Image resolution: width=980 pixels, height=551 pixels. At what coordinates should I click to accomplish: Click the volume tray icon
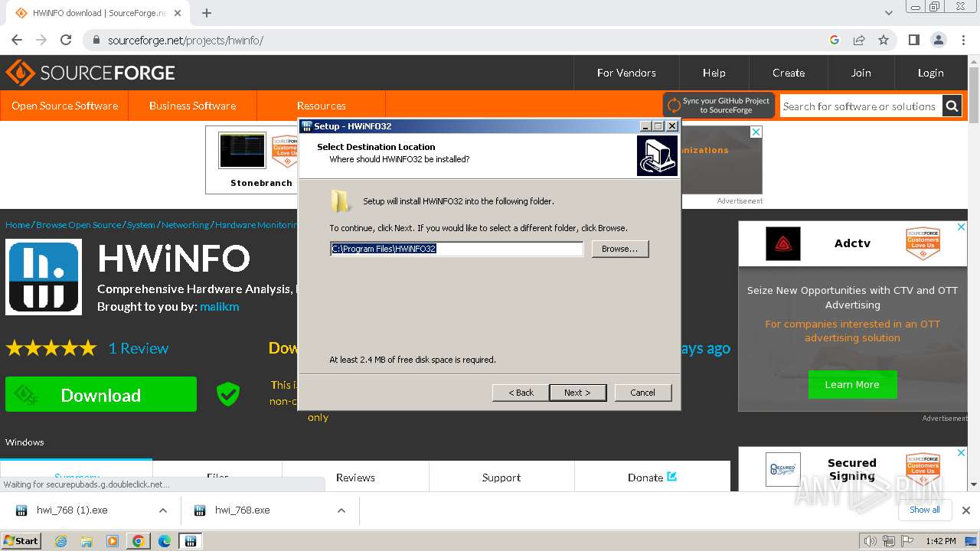pyautogui.click(x=870, y=541)
